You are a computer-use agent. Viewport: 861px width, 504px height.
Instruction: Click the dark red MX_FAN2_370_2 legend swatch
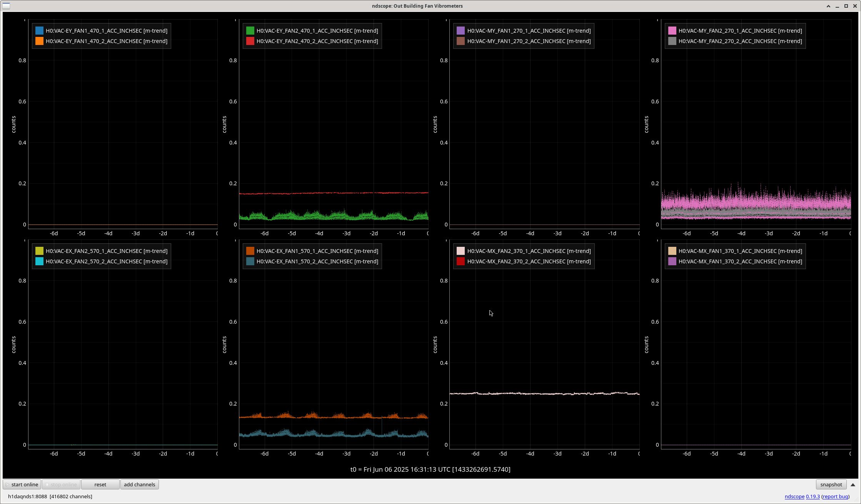pos(461,261)
